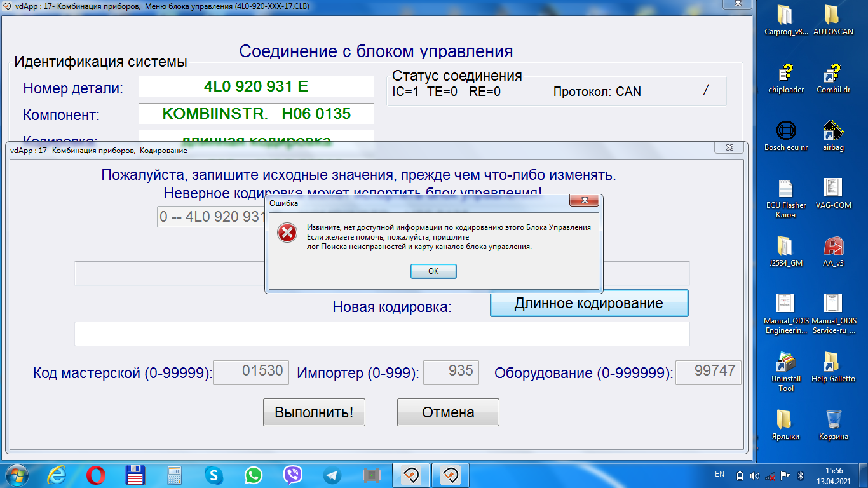Launch Opera from the taskbar
Screen dimensions: 868x488
pos(97,475)
